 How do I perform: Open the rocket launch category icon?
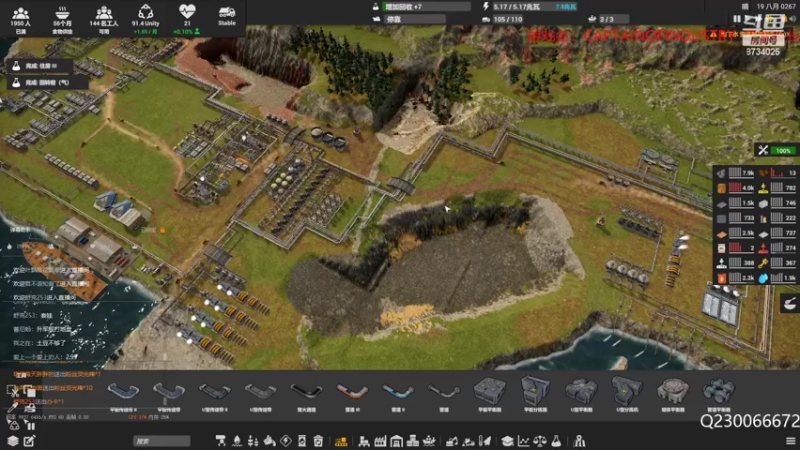click(x=485, y=441)
